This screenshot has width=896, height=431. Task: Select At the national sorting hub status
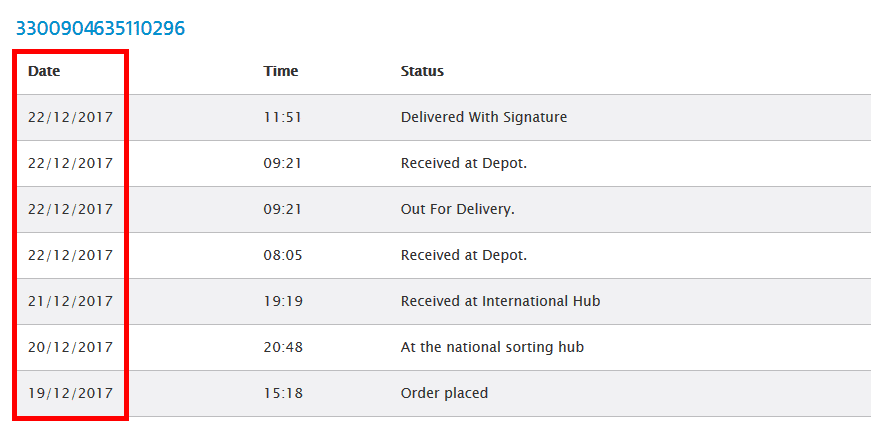[x=492, y=347]
